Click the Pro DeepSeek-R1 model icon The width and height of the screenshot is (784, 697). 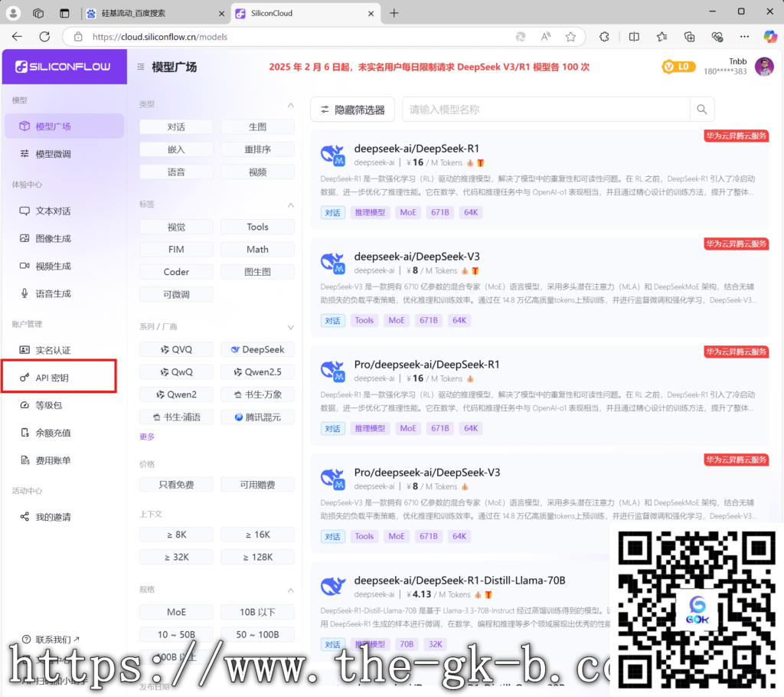click(332, 371)
